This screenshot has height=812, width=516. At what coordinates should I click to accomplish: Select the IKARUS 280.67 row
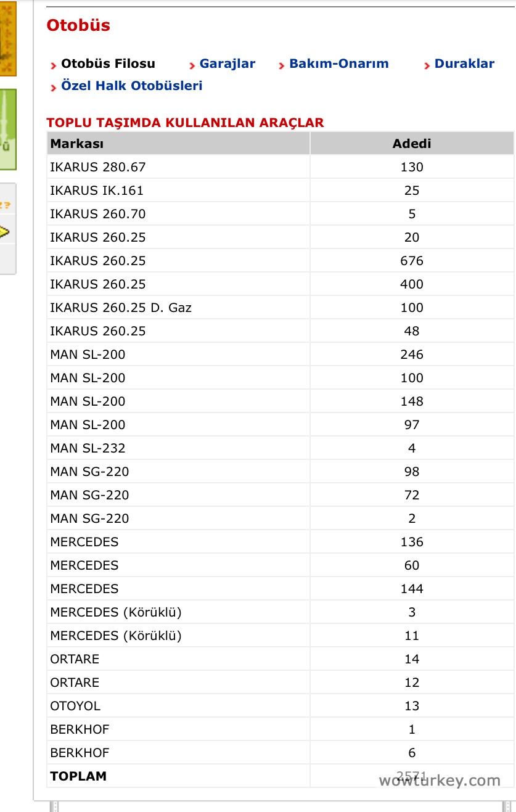click(98, 167)
